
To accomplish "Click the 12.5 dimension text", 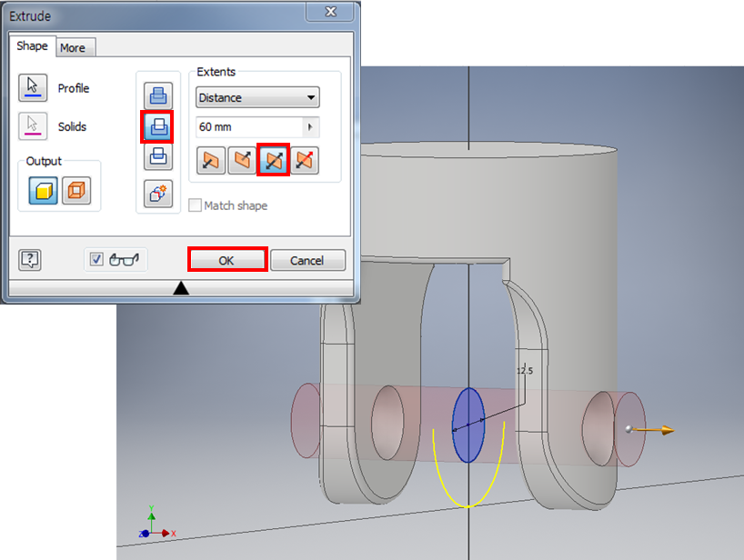I will tap(525, 370).
